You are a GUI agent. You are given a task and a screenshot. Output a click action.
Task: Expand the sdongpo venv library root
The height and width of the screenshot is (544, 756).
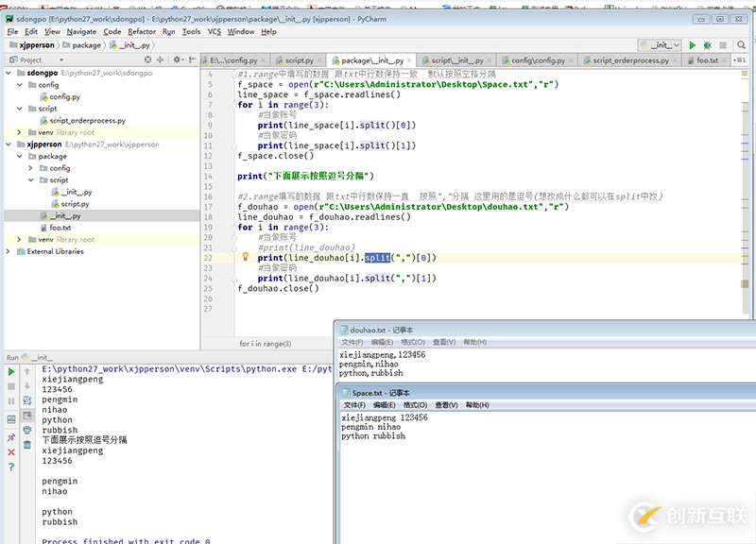click(20, 132)
